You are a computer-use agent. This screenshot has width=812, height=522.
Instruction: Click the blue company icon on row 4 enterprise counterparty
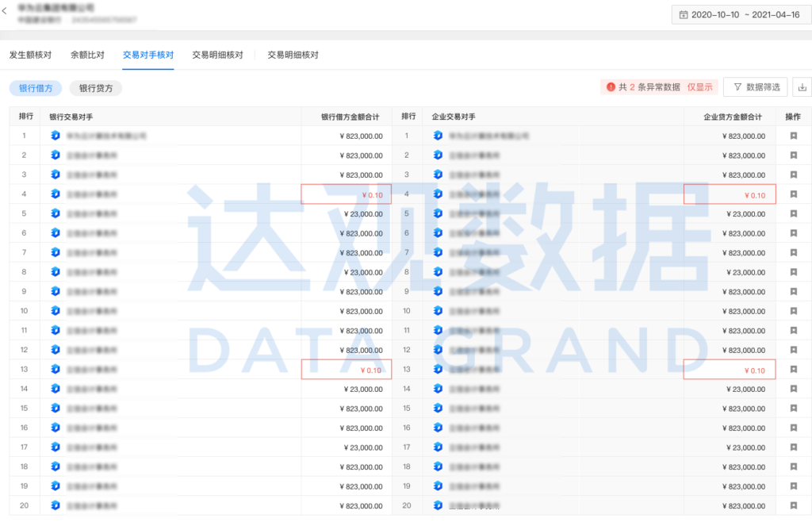438,194
